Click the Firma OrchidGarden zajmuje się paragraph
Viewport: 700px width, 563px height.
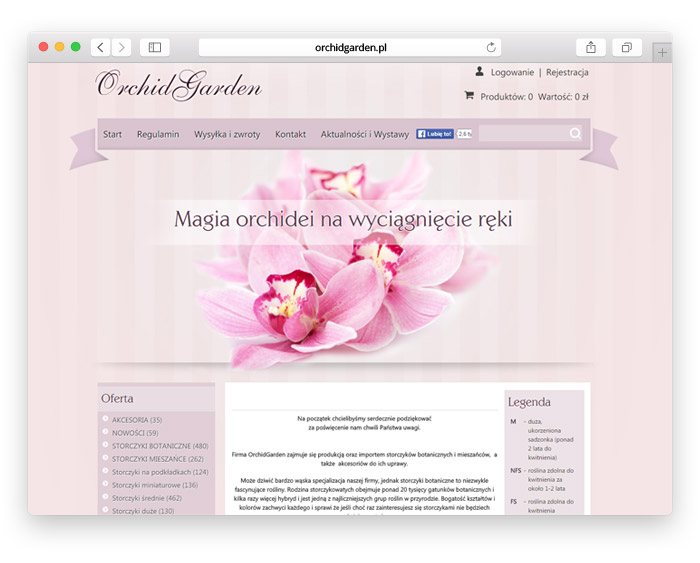(364, 459)
